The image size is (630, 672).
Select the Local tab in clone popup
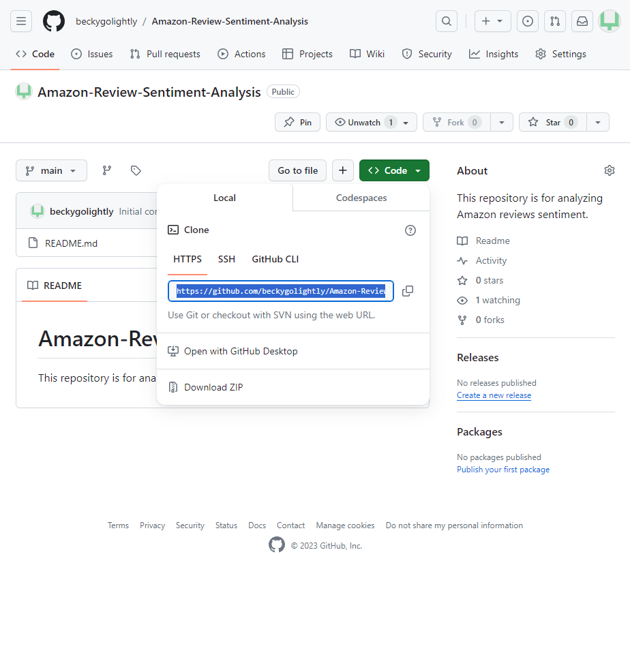coord(225,198)
